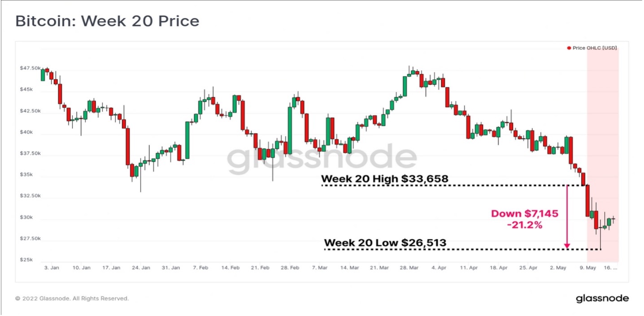Click the red Price OHLC legend dot
Viewport: 644px width, 316px height.
pyautogui.click(x=569, y=48)
